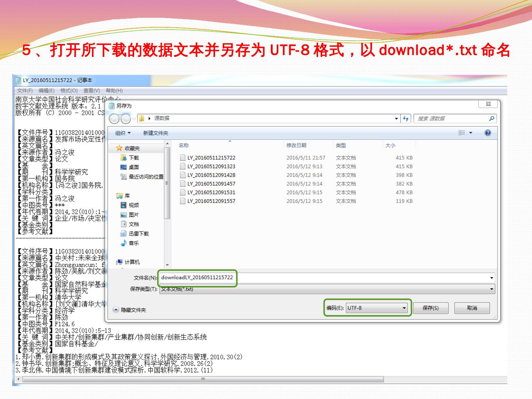Open the help question-mark icon
The width and height of the screenshot is (532, 399).
488,133
